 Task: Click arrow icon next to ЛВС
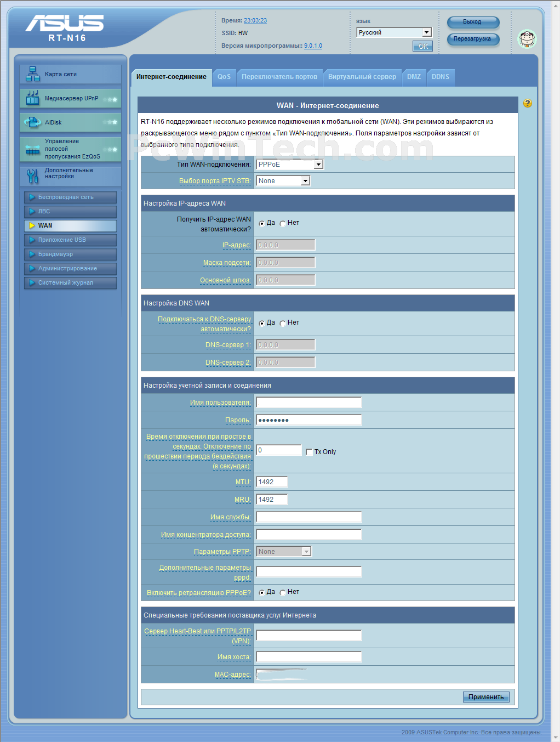32,211
